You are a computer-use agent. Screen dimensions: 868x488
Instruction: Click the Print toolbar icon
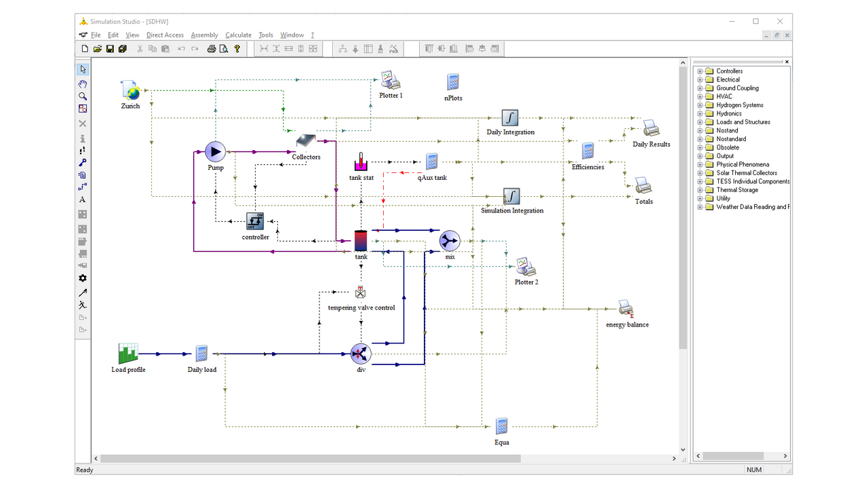(211, 49)
